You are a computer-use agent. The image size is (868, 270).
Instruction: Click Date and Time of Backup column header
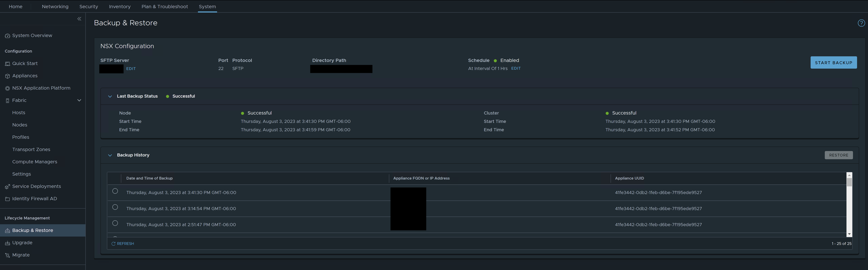[149, 178]
